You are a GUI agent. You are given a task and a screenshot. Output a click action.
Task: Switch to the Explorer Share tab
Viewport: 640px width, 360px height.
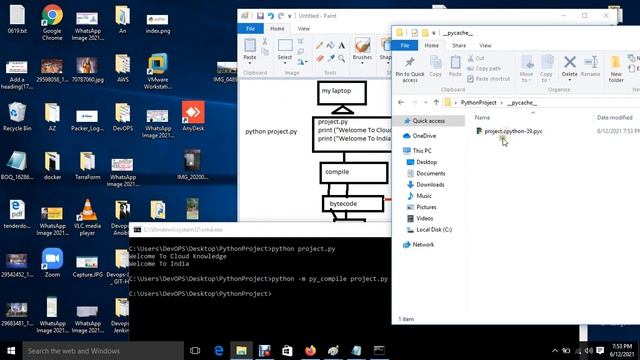pos(459,45)
